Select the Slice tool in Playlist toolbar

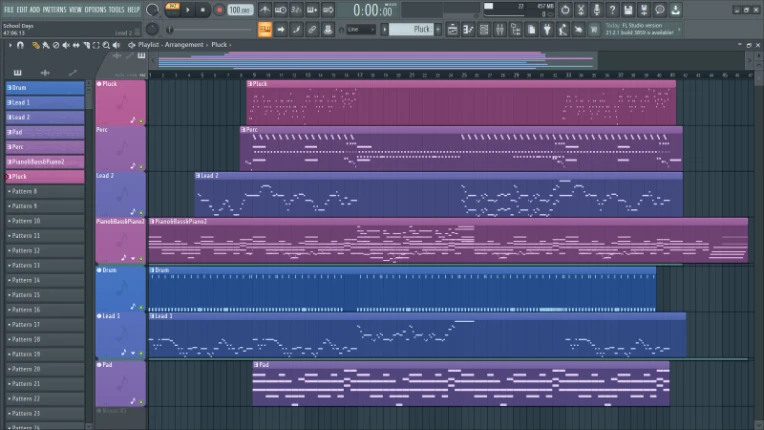pyautogui.click(x=86, y=45)
